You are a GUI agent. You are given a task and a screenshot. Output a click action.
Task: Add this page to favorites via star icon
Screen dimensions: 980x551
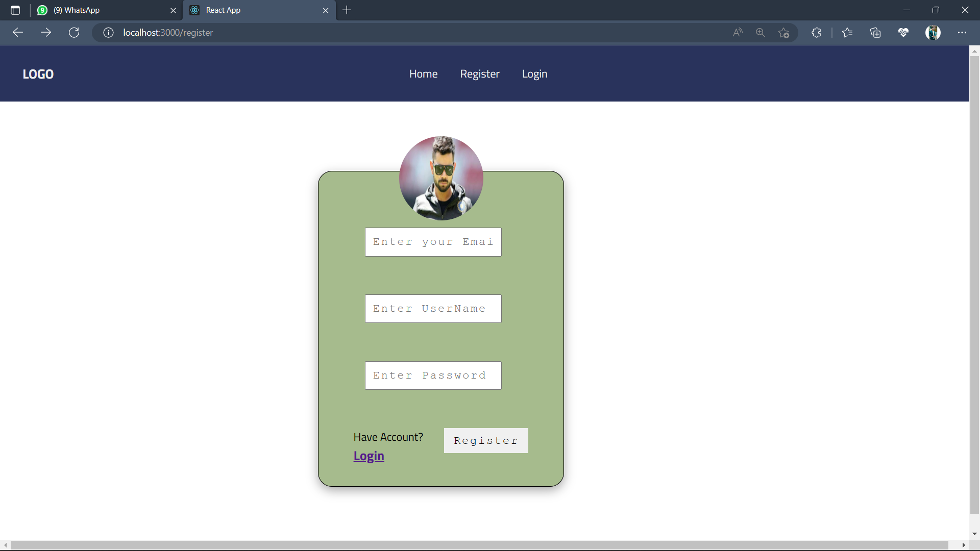[784, 32]
